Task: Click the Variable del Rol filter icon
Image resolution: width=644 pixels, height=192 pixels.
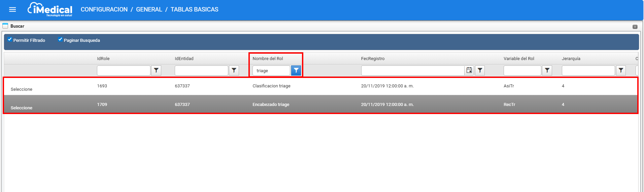Action: coord(547,71)
